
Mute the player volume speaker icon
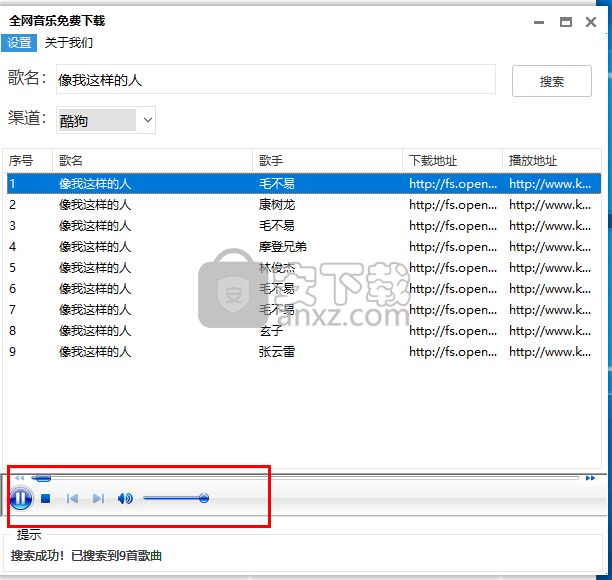click(125, 498)
